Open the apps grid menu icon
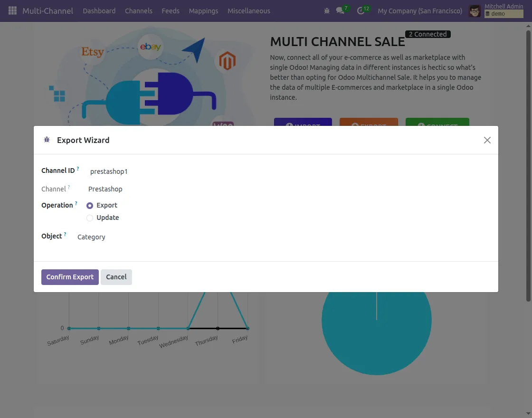This screenshot has height=418, width=532. coord(12,10)
